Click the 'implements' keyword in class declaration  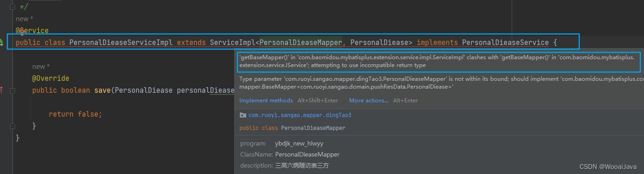point(437,43)
